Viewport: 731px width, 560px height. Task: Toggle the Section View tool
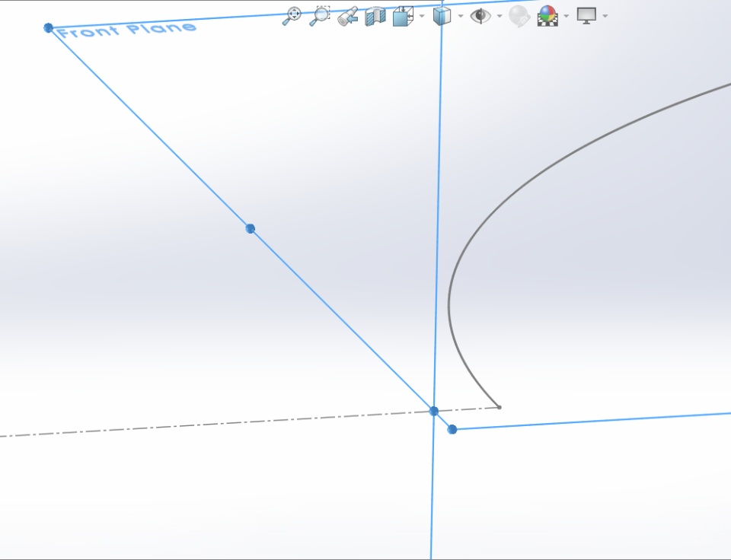coord(375,16)
